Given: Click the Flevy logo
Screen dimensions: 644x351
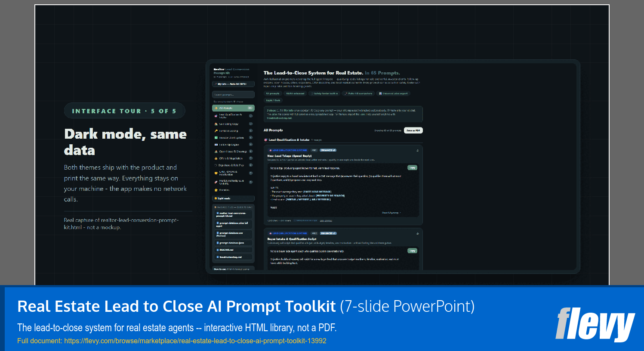Looking at the screenshot, I should (x=595, y=324).
